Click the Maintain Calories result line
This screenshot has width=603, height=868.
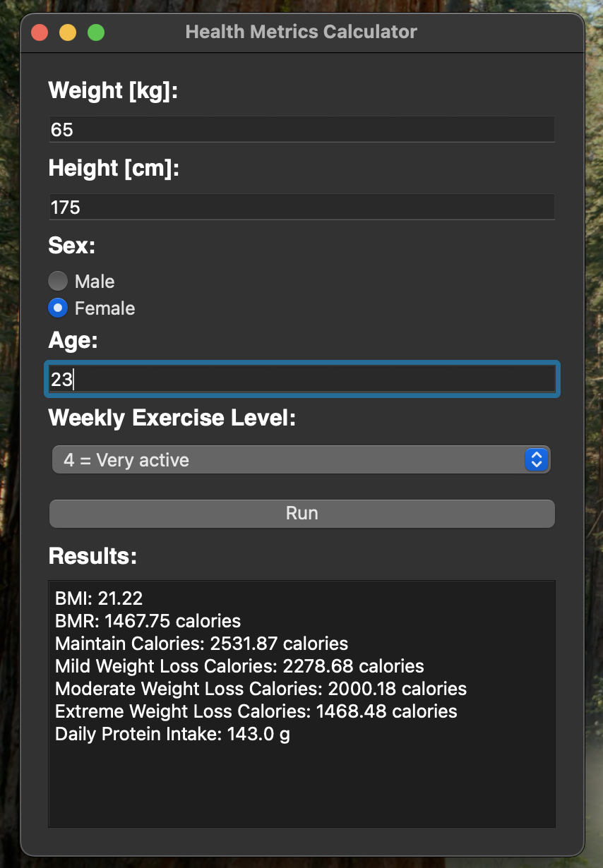(x=202, y=644)
